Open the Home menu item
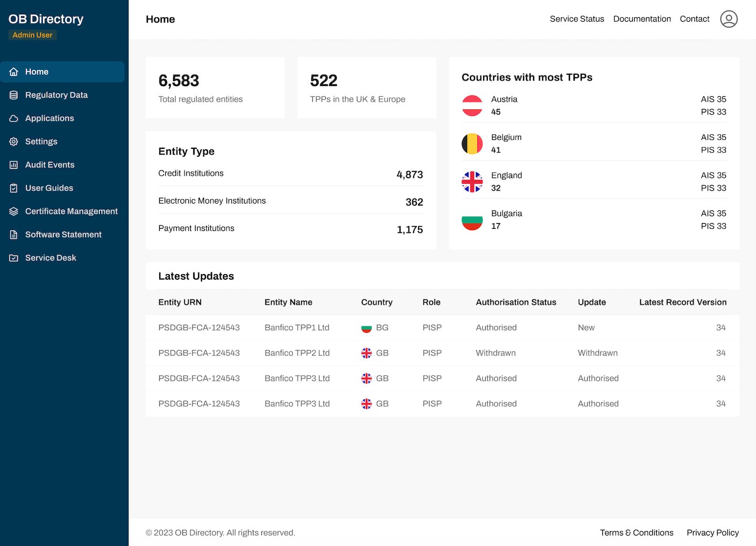The height and width of the screenshot is (546, 756). (62, 72)
